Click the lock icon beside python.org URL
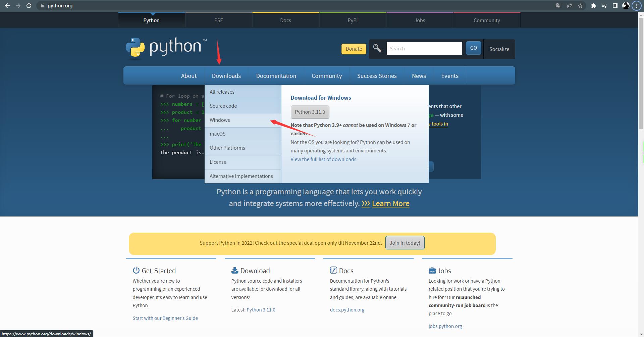Image resolution: width=644 pixels, height=337 pixels. (42, 6)
